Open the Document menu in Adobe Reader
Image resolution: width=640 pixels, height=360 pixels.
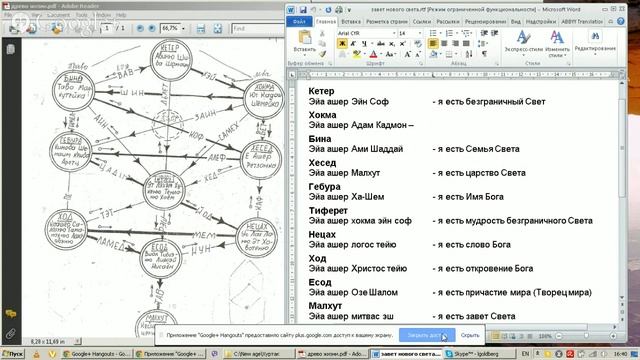58,15
